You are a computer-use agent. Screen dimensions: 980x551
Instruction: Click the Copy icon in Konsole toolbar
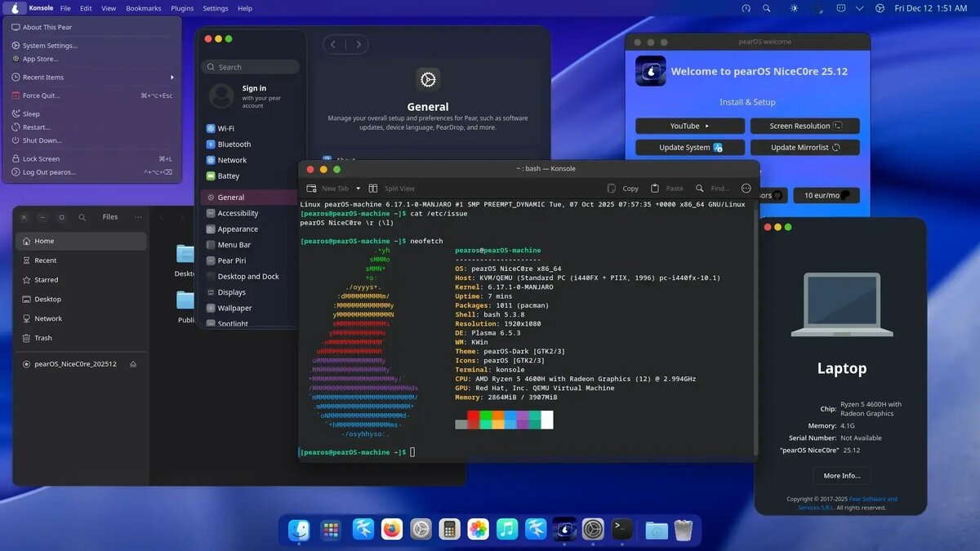tap(622, 188)
